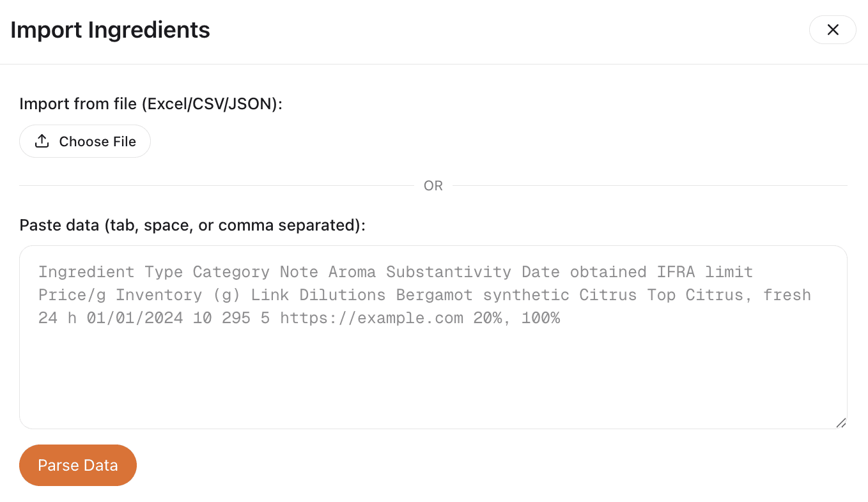Image resolution: width=868 pixels, height=502 pixels.
Task: Click the "Import from file" label
Action: [80, 103]
